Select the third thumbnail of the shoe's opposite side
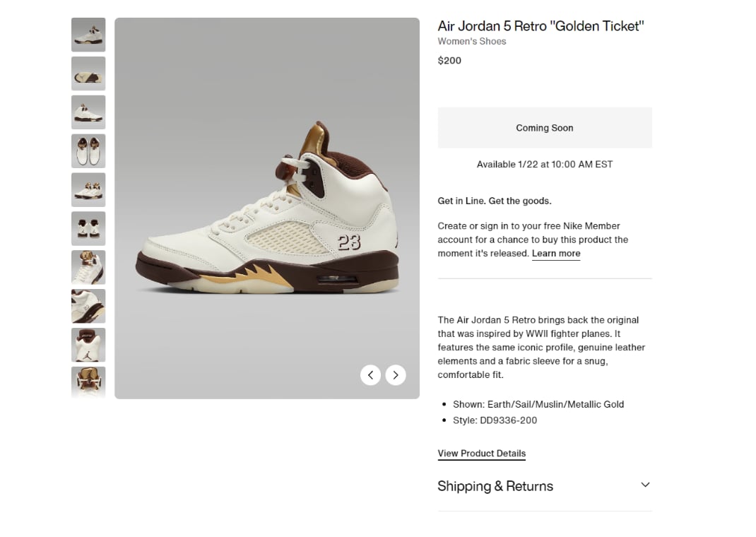 [88, 112]
